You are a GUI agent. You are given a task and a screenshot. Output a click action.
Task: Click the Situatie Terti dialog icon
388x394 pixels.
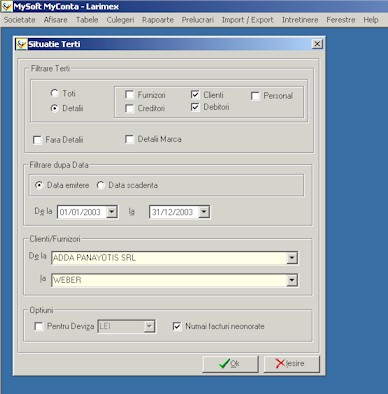pos(22,44)
